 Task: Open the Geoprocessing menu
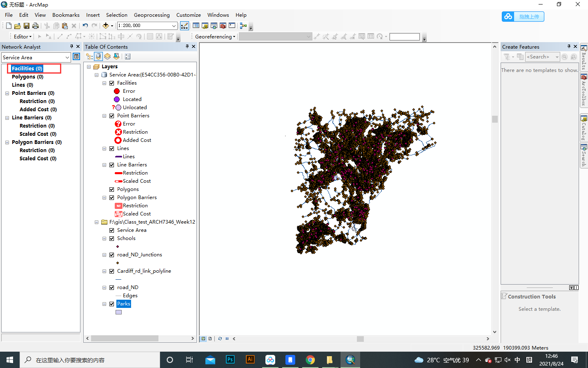pyautogui.click(x=152, y=15)
